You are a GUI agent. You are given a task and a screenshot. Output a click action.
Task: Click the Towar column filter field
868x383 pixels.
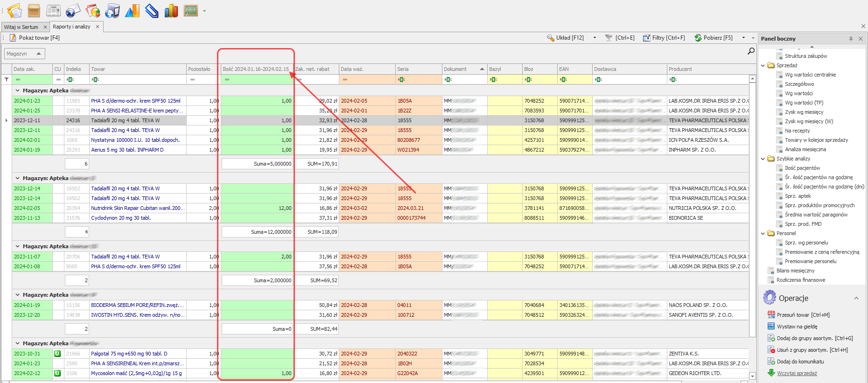point(138,79)
